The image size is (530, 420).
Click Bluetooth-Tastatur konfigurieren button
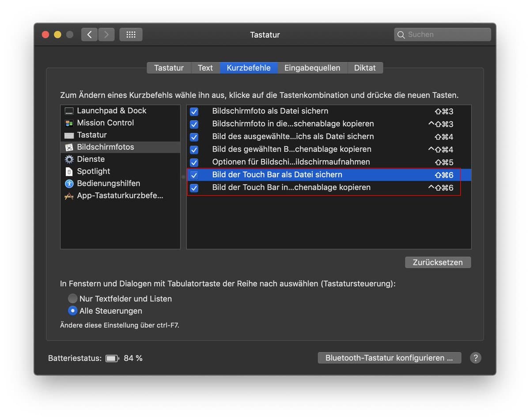(389, 358)
